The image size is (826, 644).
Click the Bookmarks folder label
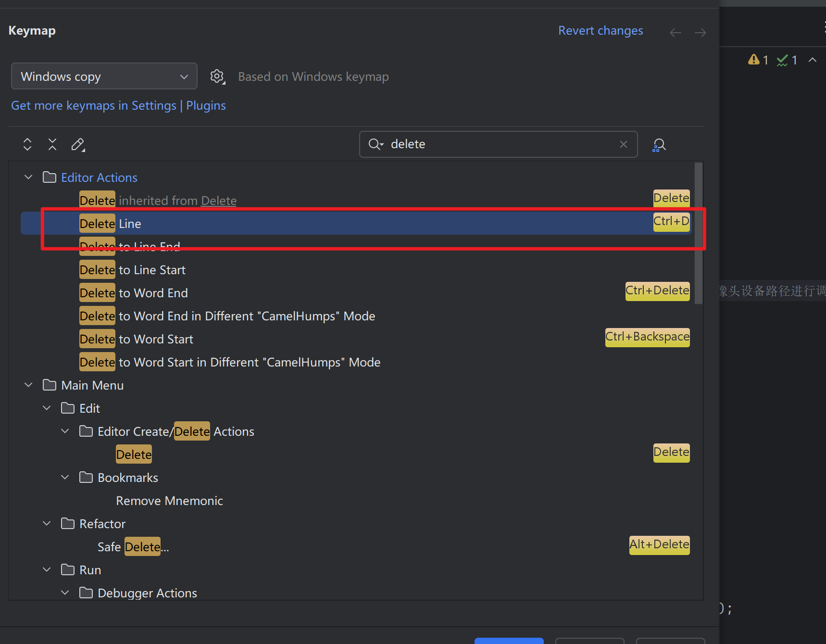(128, 478)
